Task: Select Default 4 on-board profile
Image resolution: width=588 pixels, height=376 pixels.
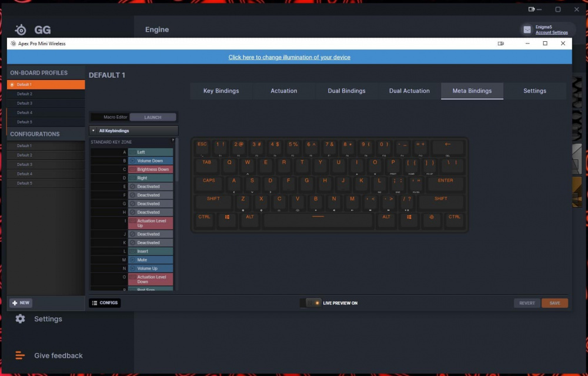Action: point(46,112)
